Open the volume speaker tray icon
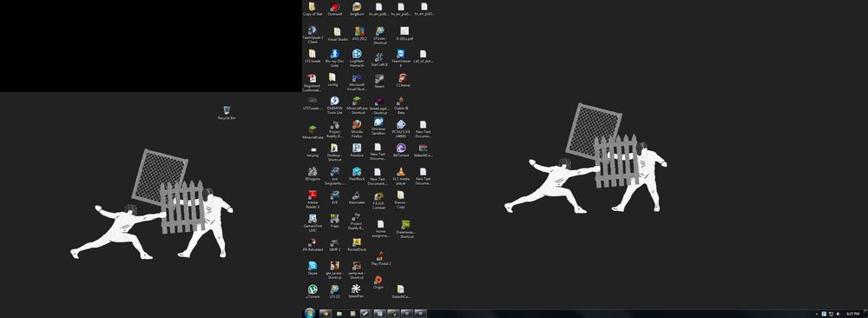This screenshot has height=318, width=868. [x=838, y=314]
